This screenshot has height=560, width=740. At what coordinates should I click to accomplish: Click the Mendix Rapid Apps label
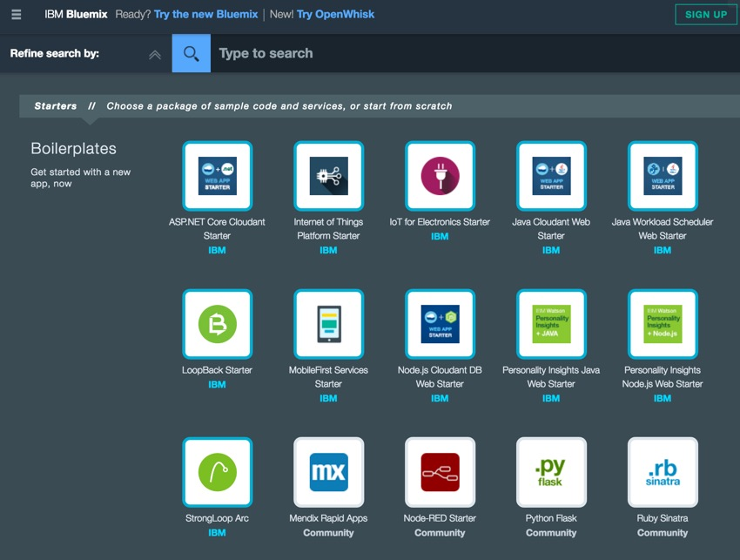click(328, 518)
